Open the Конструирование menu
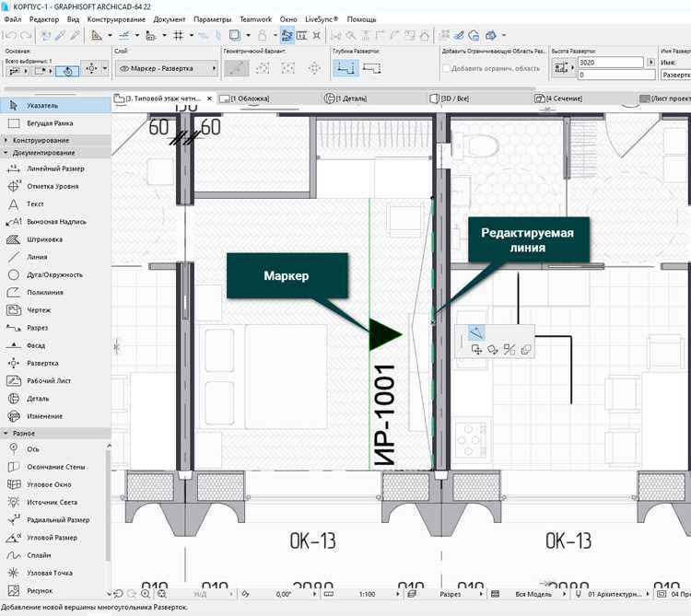The width and height of the screenshot is (691, 616). coord(116,19)
